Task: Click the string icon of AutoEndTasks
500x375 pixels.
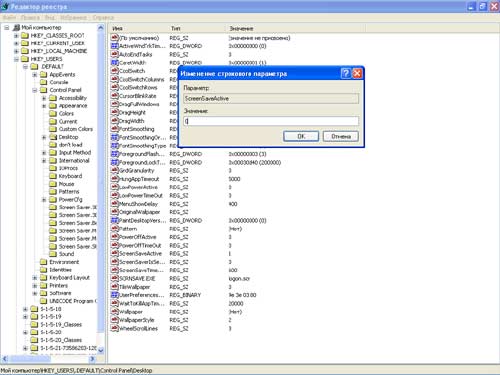Action: (x=115, y=54)
